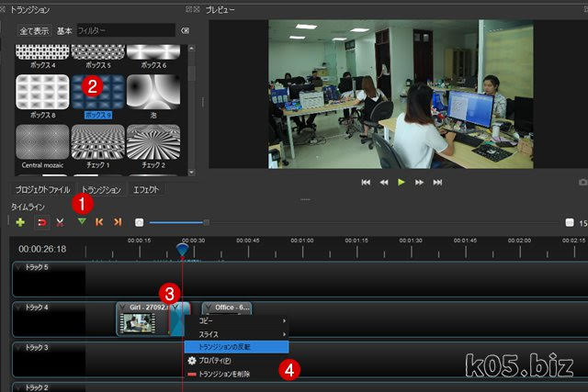Viewport: 588px width, 392px height.
Task: Select the ボックス 6 transition
Action: click(153, 52)
